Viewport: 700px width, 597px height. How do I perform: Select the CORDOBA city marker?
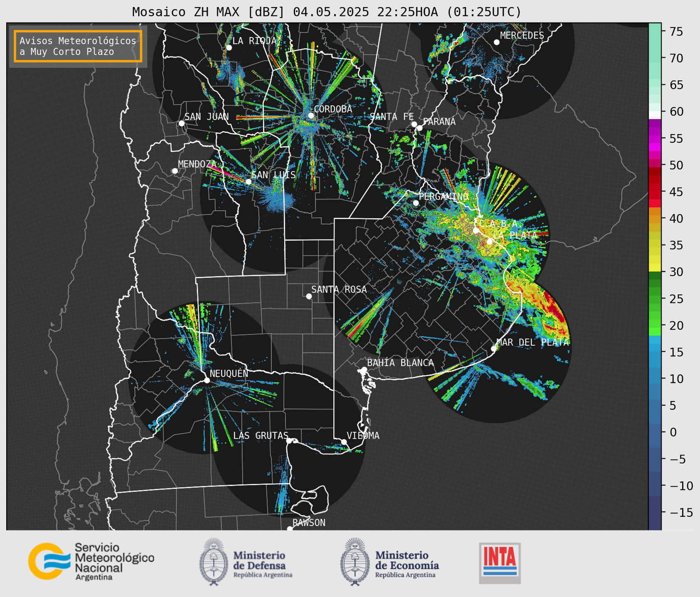click(311, 115)
